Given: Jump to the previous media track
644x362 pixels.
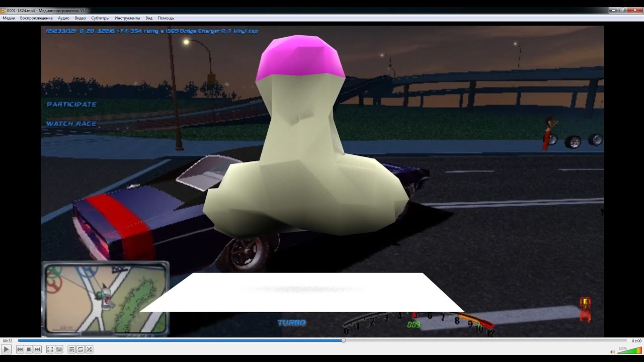Looking at the screenshot, I should pos(20,349).
